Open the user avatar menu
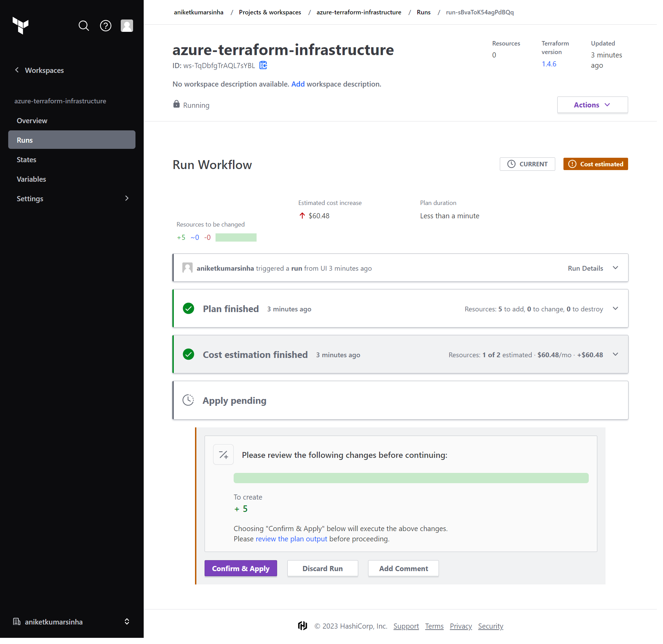 pos(127,26)
